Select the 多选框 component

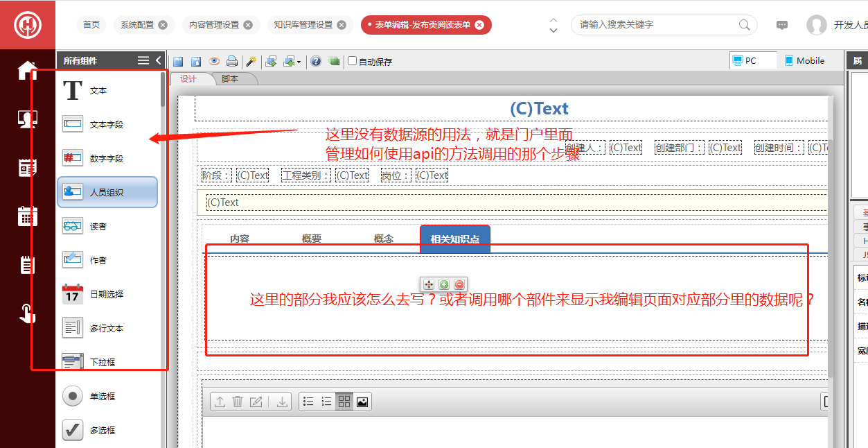pos(107,430)
